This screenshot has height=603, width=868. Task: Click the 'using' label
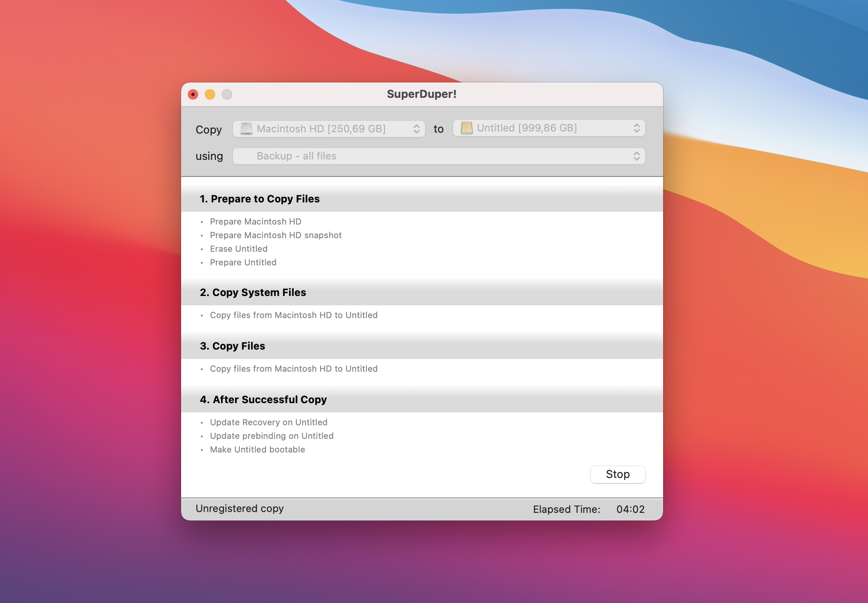tap(209, 156)
